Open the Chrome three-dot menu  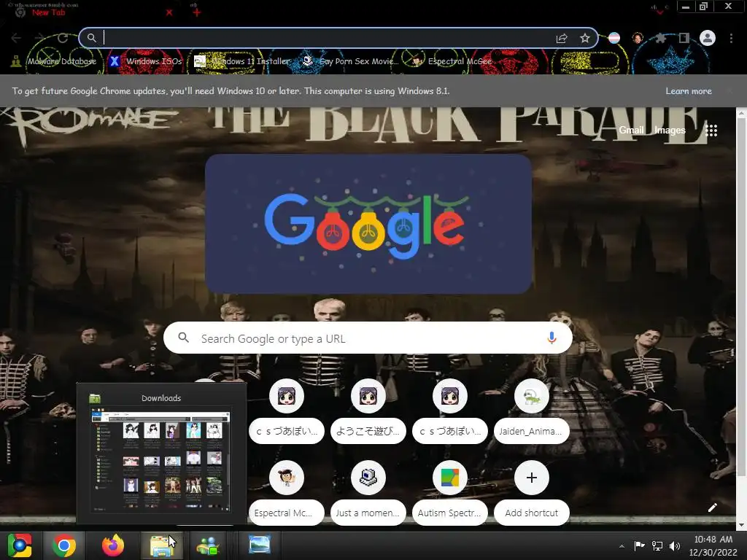[x=731, y=38]
